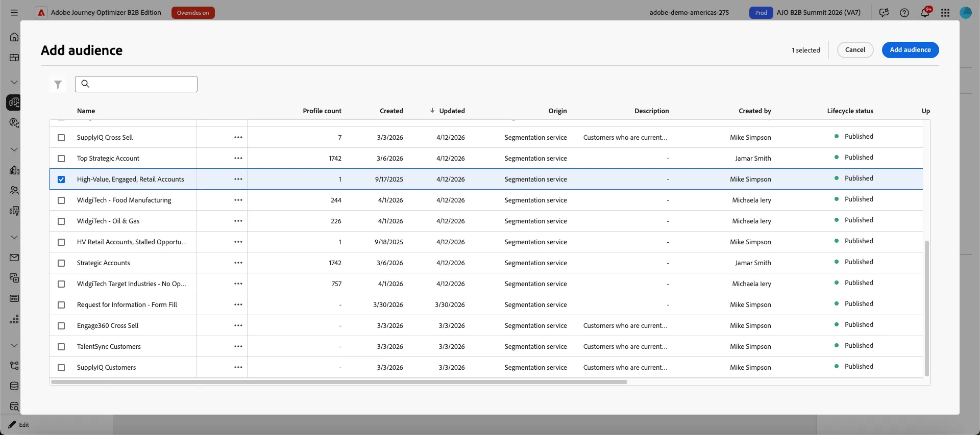
Task: Focus the audience search field
Action: coord(136,84)
